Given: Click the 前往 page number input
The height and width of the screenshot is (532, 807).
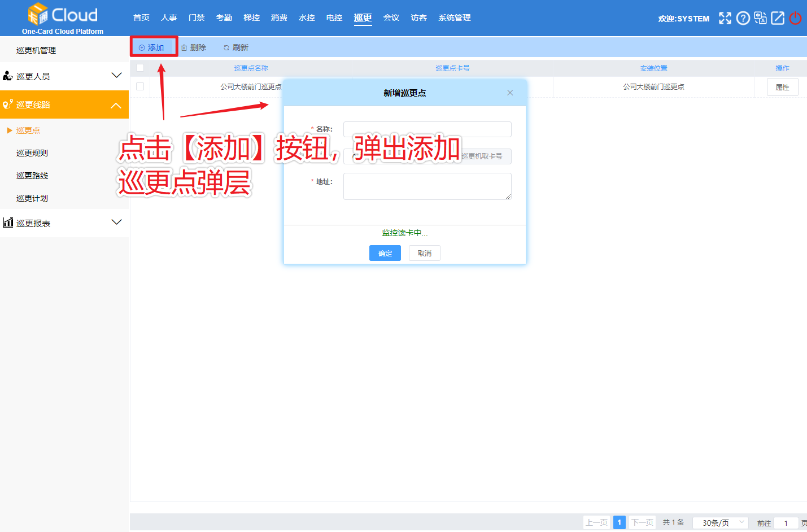Looking at the screenshot, I should point(786,523).
